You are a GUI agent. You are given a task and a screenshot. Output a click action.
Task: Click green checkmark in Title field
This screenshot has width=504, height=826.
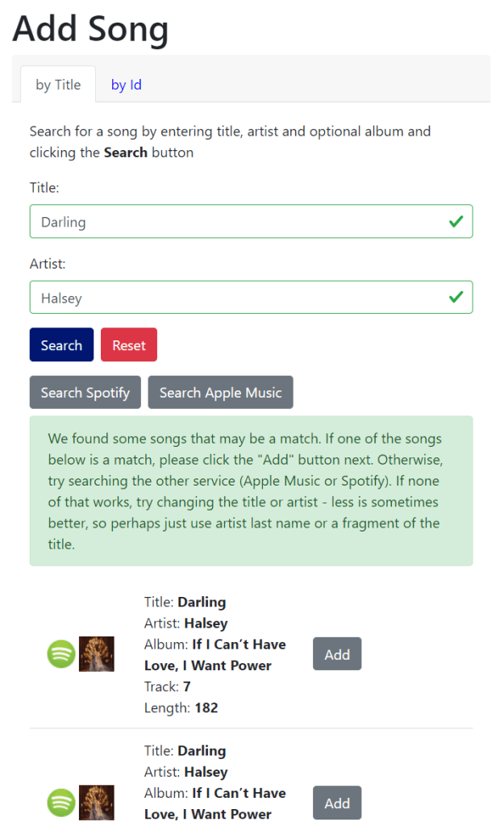456,221
